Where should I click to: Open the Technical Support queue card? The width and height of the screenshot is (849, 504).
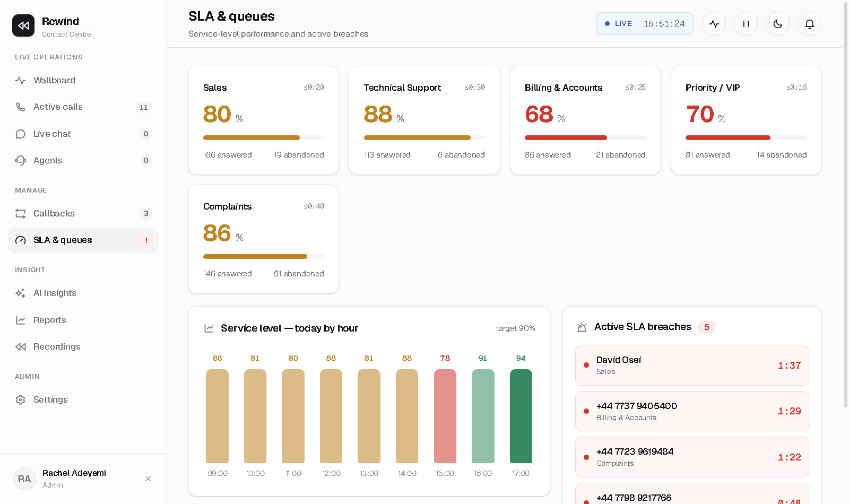[x=424, y=120]
